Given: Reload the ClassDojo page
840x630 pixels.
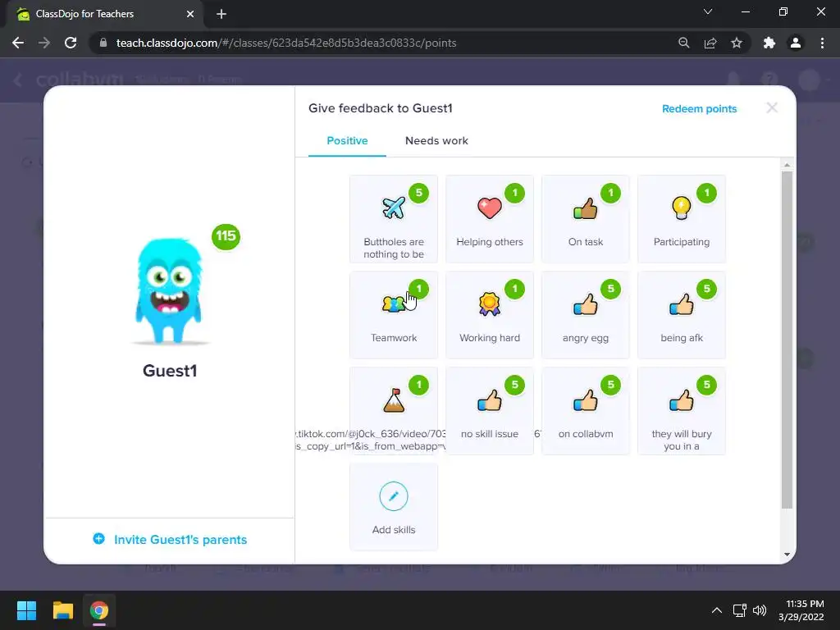Looking at the screenshot, I should (x=71, y=43).
